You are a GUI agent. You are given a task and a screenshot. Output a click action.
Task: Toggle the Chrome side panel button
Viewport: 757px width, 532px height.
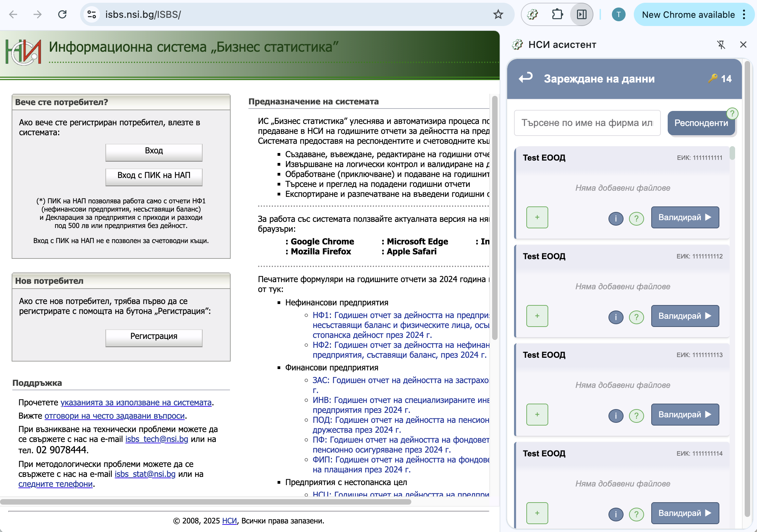coord(581,14)
